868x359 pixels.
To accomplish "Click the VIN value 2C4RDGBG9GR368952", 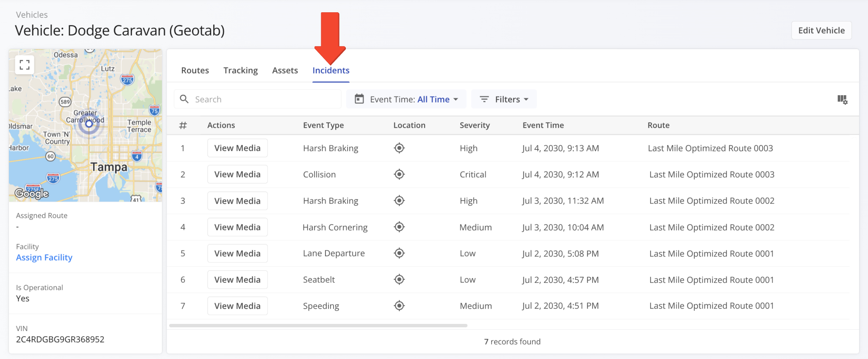I will 60,340.
